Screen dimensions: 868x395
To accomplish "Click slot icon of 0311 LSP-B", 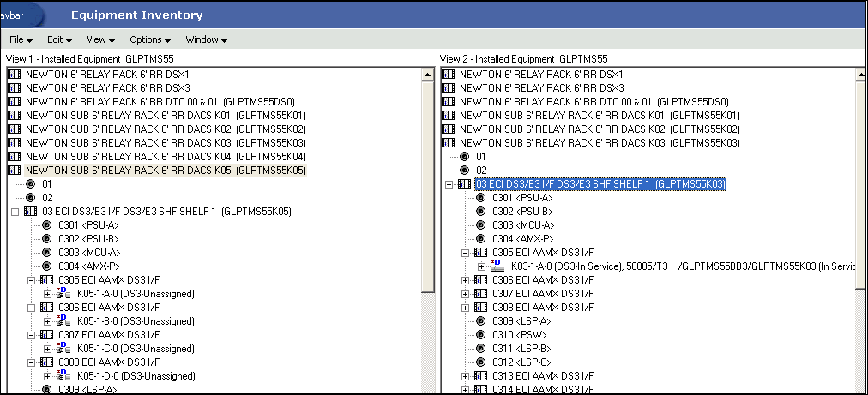I will (482, 349).
